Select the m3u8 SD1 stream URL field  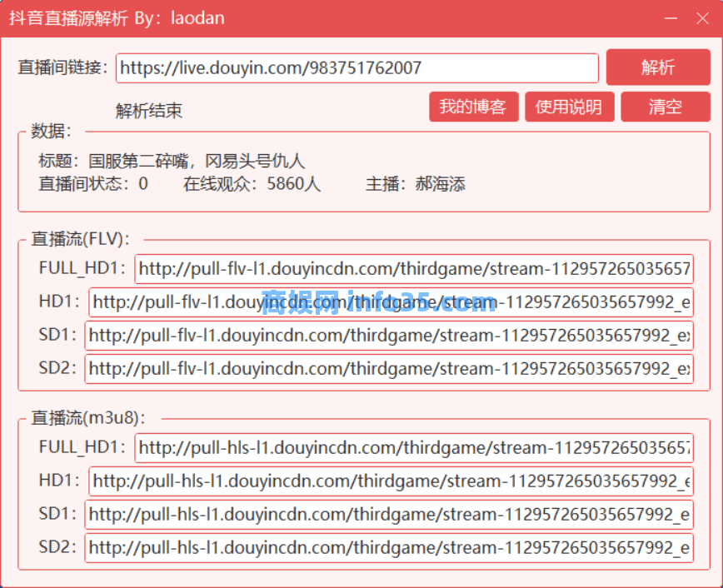tap(389, 514)
